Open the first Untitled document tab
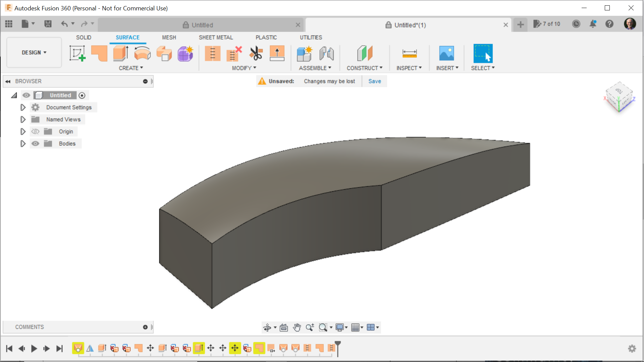Image resolution: width=644 pixels, height=362 pixels. point(201,25)
